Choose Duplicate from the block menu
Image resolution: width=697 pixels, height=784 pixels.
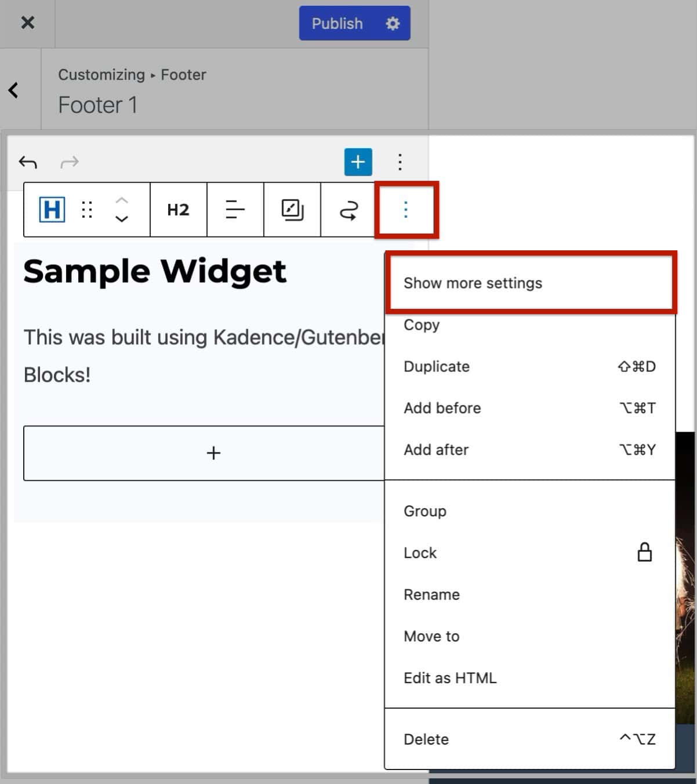tap(437, 367)
